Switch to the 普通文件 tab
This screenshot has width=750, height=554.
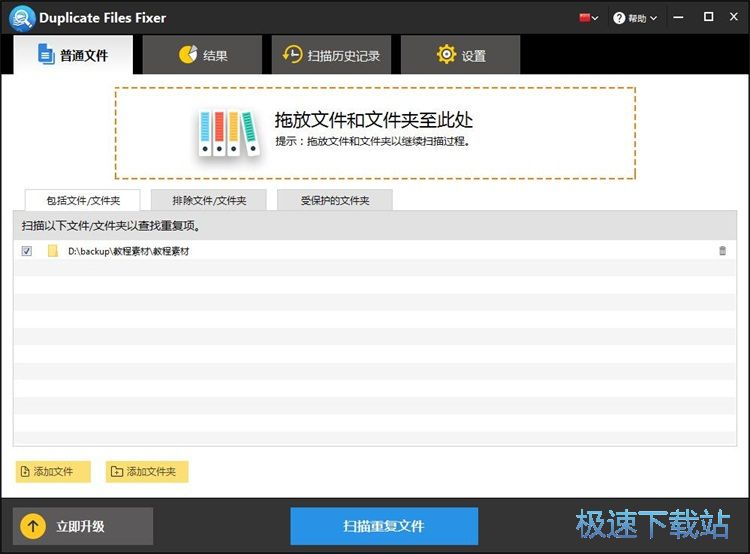click(73, 55)
